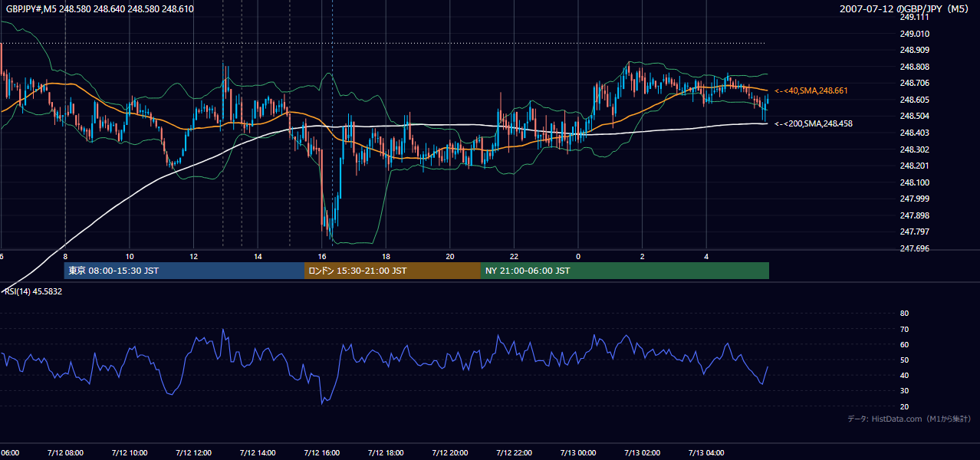Click hour 8 on the price chart axis
The image size is (980, 460).
coord(65,256)
